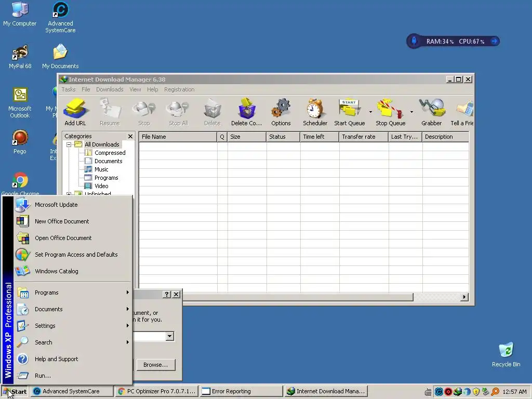The image size is (532, 399).
Task: Open the combo box dropdown in dialog
Action: [170, 336]
